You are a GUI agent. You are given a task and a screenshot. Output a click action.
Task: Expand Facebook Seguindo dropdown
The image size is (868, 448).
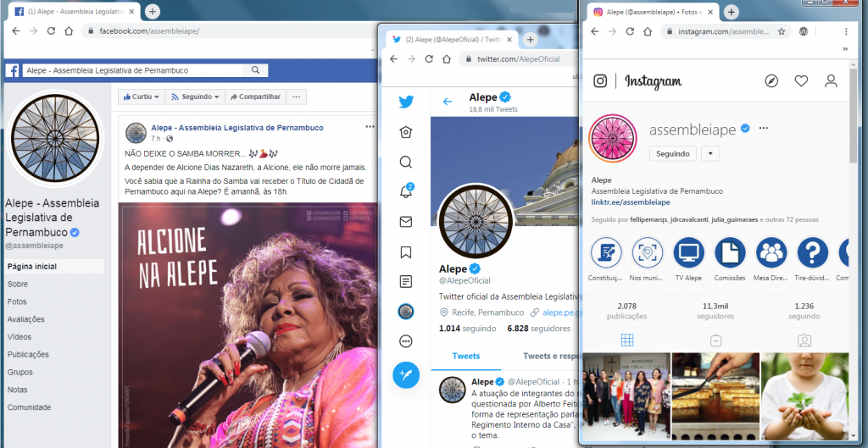pos(196,97)
